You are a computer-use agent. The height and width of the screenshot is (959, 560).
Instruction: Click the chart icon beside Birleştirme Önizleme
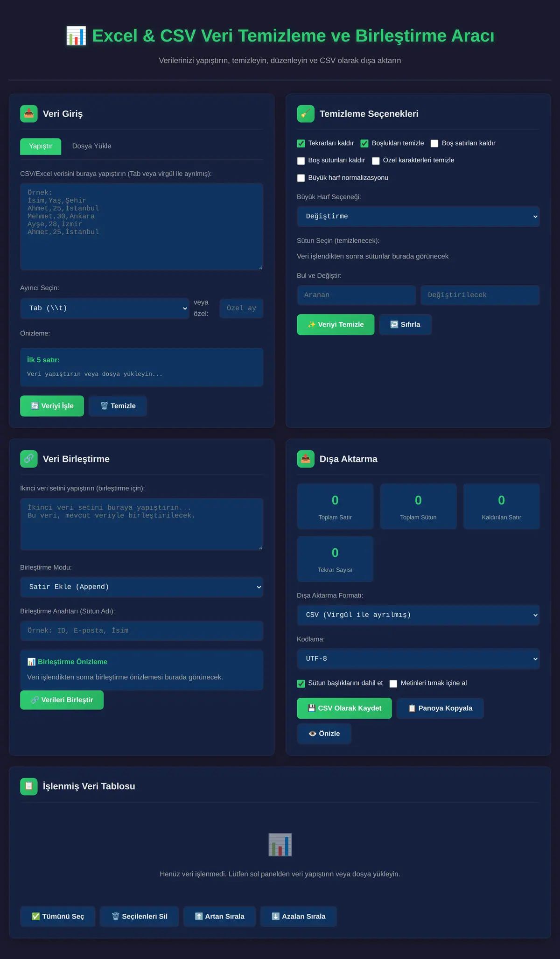(x=31, y=662)
